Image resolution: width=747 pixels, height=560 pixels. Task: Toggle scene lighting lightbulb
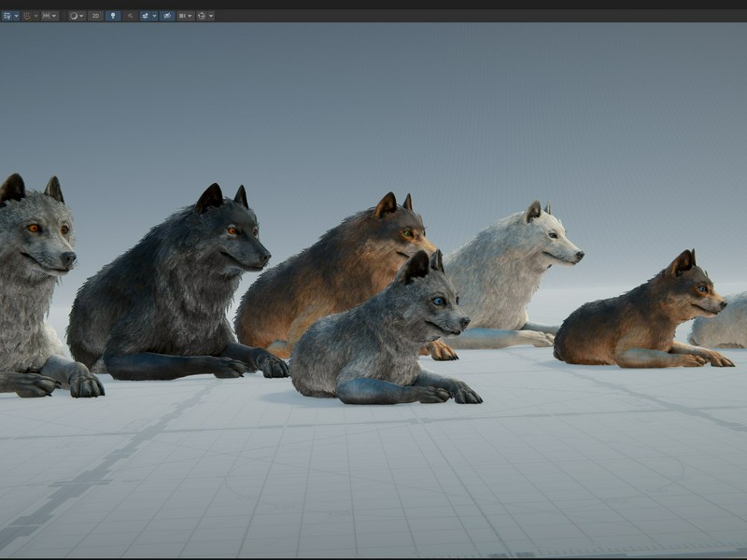click(113, 16)
